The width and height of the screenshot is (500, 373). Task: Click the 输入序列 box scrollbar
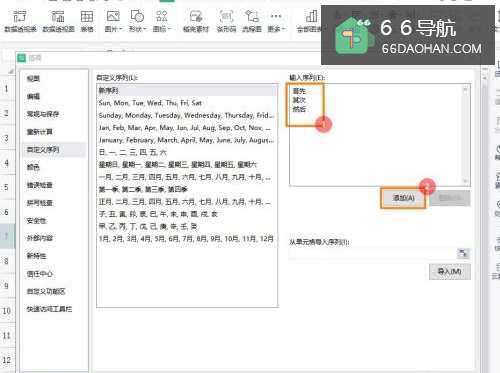pos(465,135)
